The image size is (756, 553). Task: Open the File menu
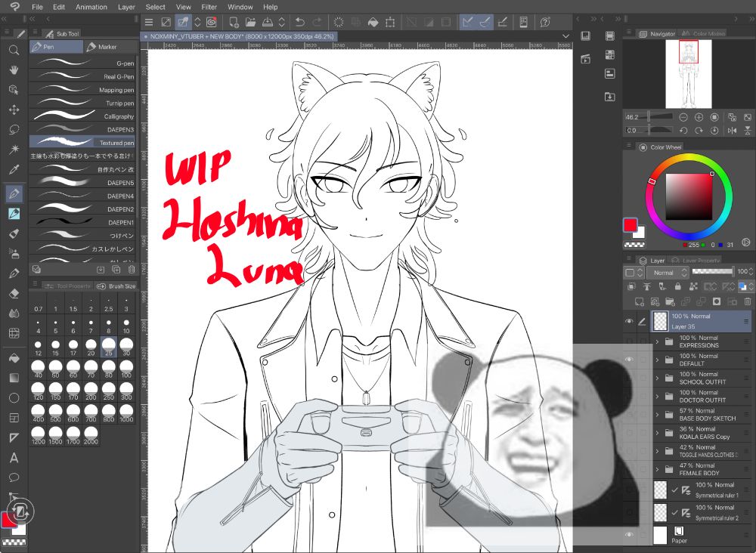click(x=37, y=7)
